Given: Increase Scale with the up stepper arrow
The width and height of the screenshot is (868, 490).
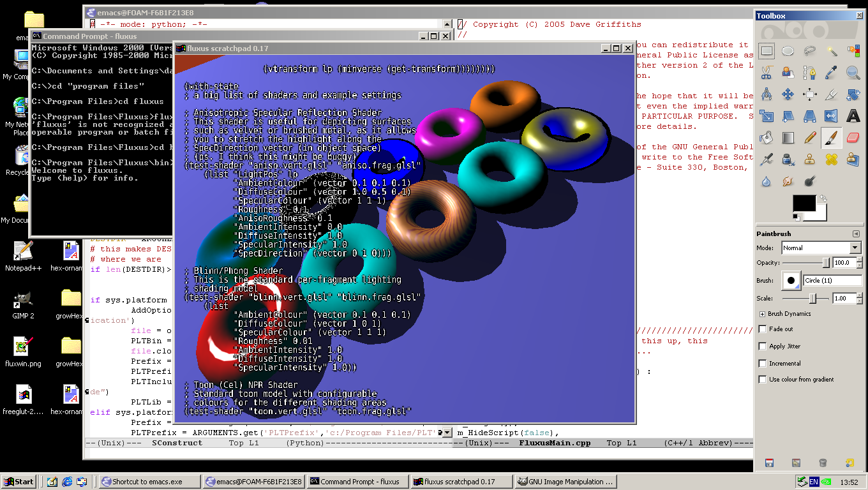Looking at the screenshot, I should [859, 295].
